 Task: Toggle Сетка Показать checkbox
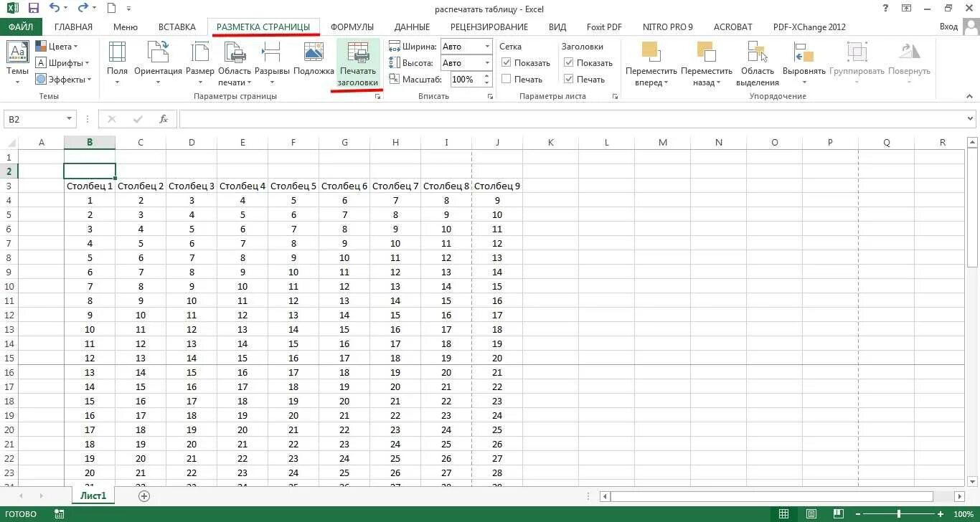(507, 63)
